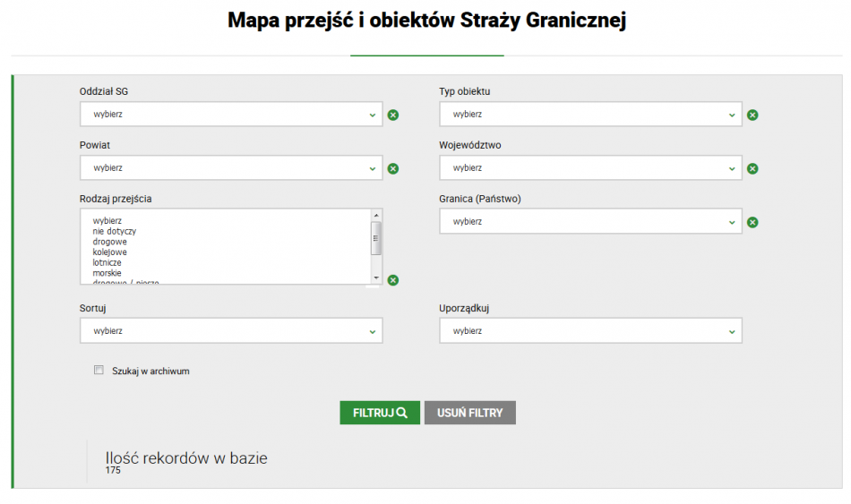851x504 pixels.
Task: Reset the Powiat selection using green X
Action: tap(393, 168)
